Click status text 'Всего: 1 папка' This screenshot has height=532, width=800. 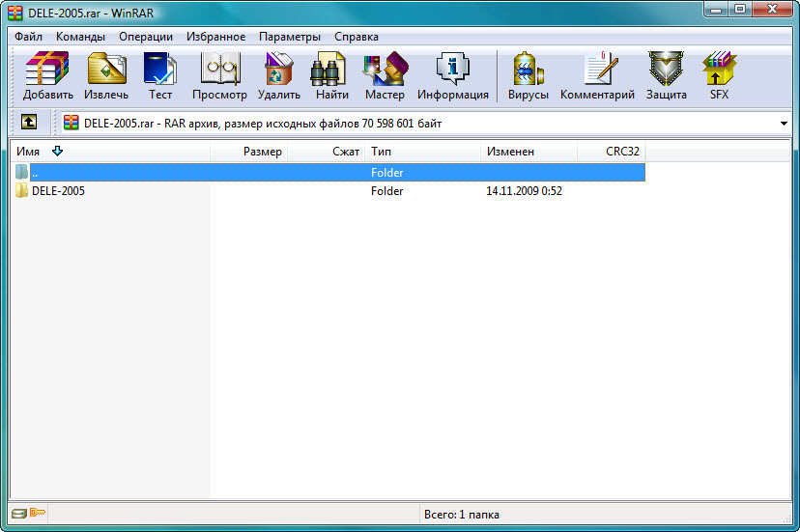[461, 515]
